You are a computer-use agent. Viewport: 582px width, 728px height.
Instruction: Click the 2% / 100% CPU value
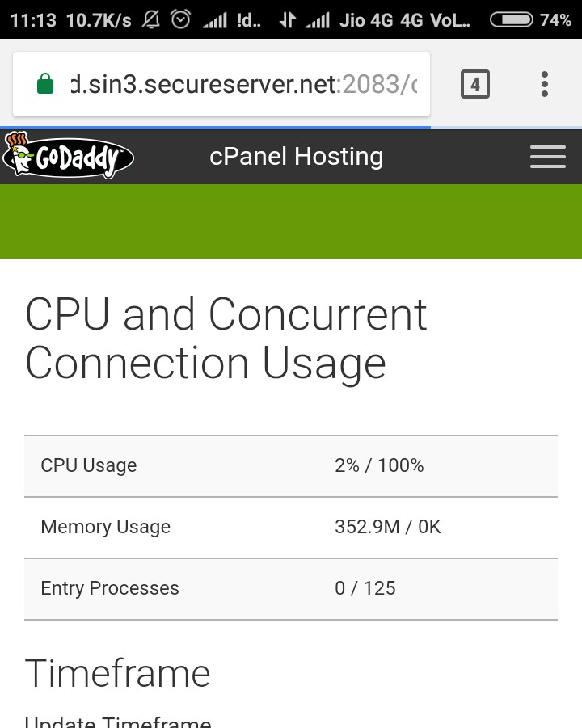point(379,465)
